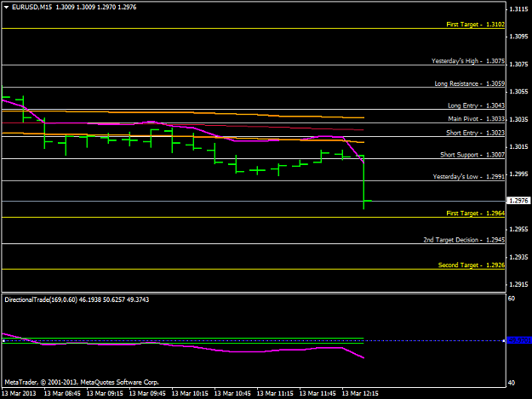Select the 'Yesterday's Low - 1.2991' label

point(468,177)
